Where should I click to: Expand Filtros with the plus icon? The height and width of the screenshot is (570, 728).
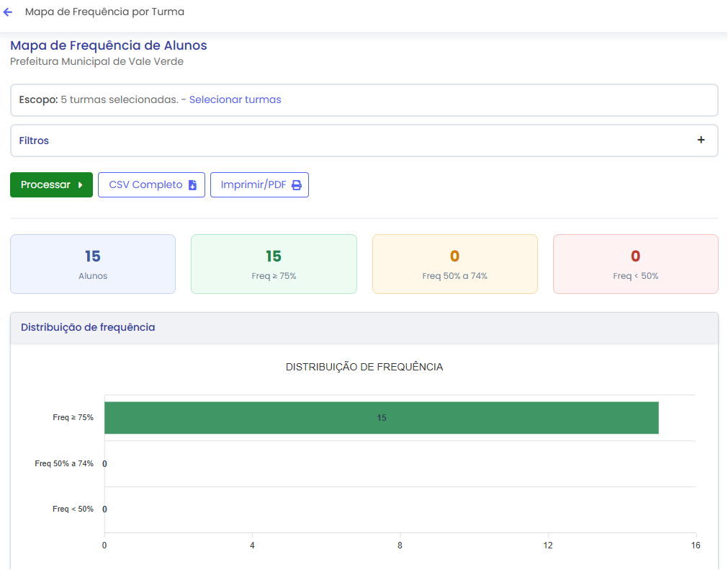tap(701, 140)
